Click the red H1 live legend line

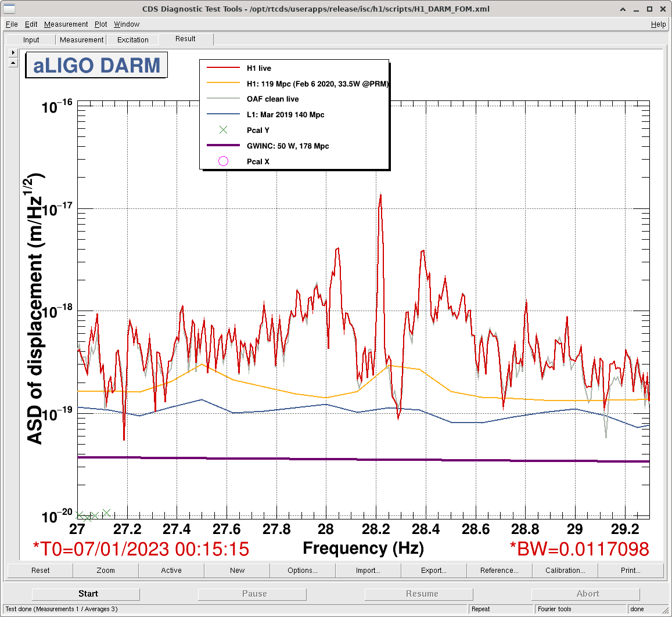tap(223, 68)
